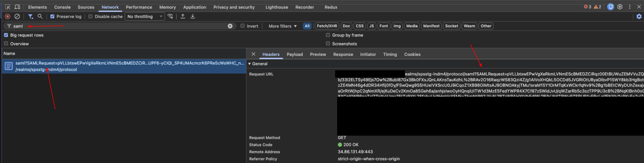Clear the network log
Screen dimensions: 644x163
[17, 16]
